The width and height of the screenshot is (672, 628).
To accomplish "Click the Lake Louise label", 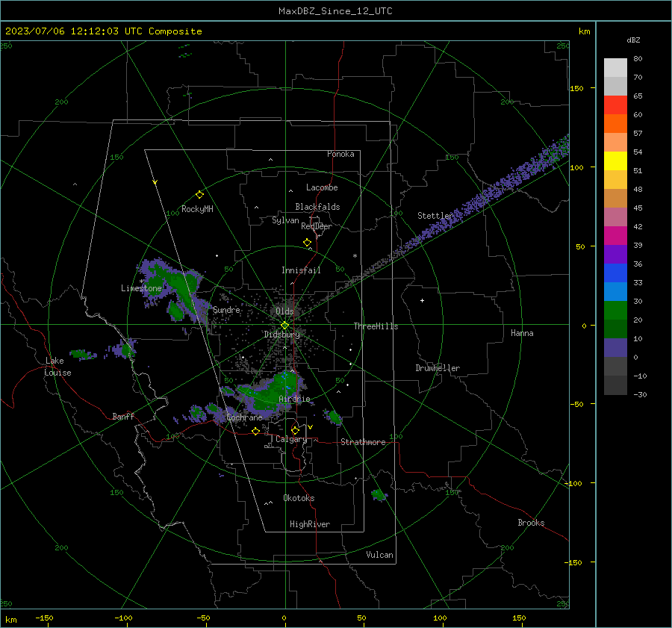I will (x=57, y=367).
